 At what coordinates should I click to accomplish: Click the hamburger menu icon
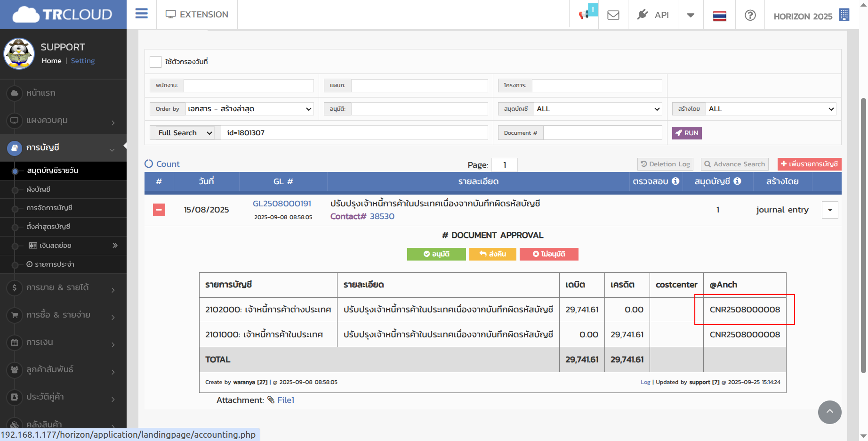click(x=141, y=14)
